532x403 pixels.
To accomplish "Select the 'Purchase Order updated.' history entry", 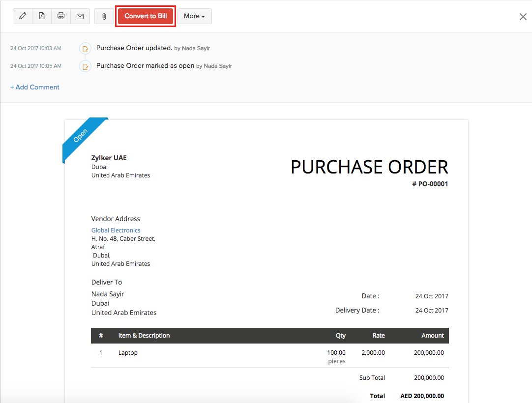I will tap(134, 48).
